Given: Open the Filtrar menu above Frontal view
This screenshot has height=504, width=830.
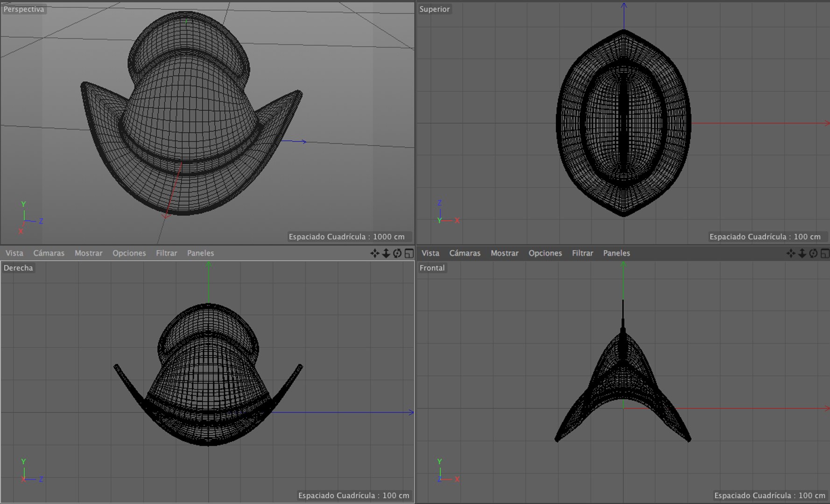Looking at the screenshot, I should click(583, 253).
